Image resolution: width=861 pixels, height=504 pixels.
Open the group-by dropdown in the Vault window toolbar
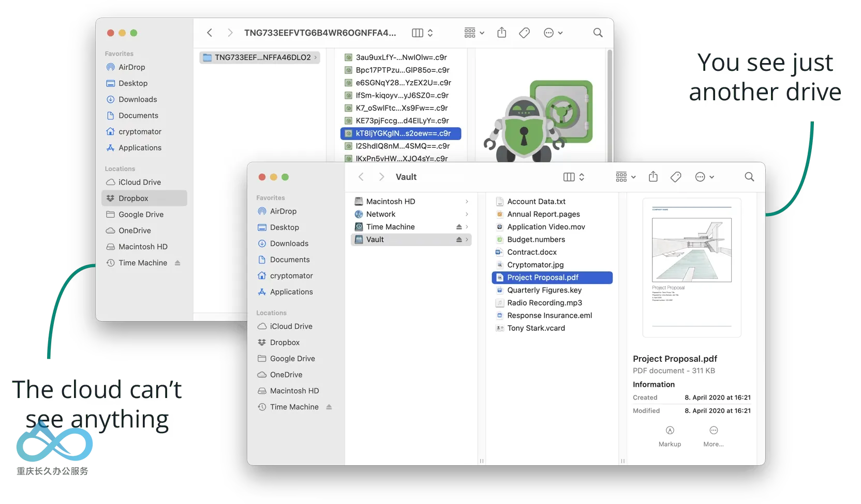626,177
